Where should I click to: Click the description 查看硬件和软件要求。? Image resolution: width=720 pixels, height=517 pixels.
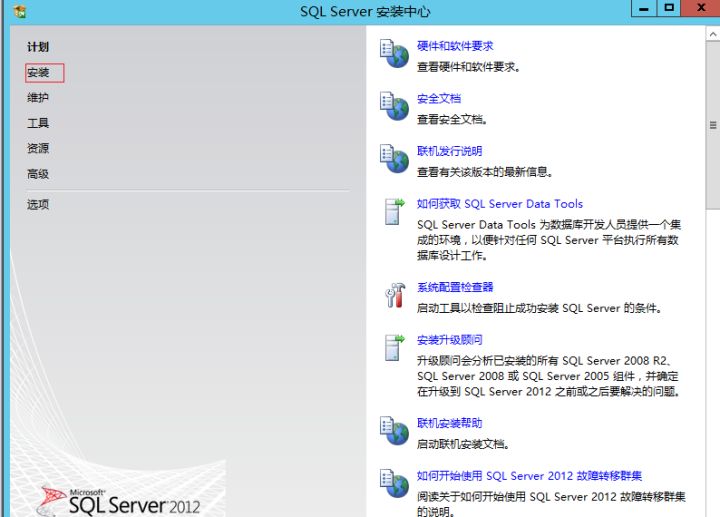(x=468, y=67)
